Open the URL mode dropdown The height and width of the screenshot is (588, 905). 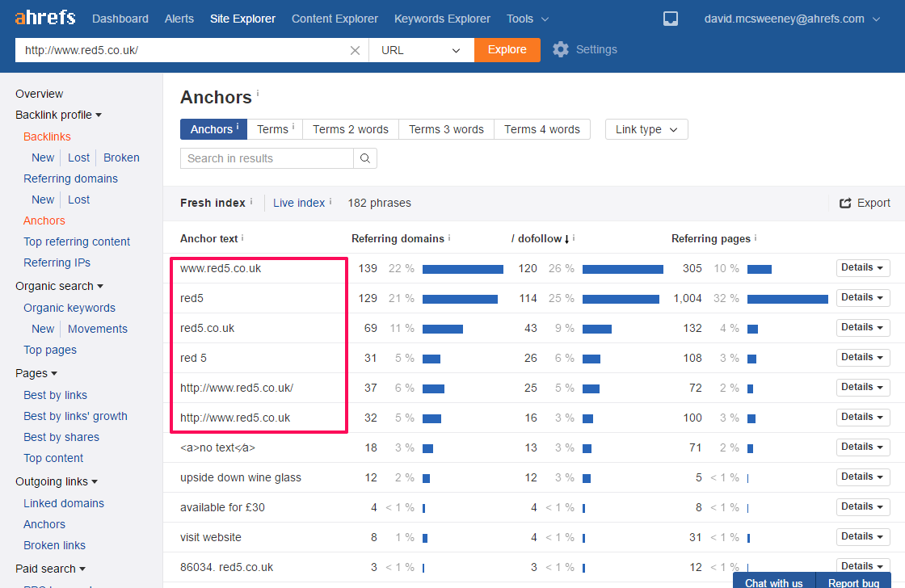click(x=421, y=50)
